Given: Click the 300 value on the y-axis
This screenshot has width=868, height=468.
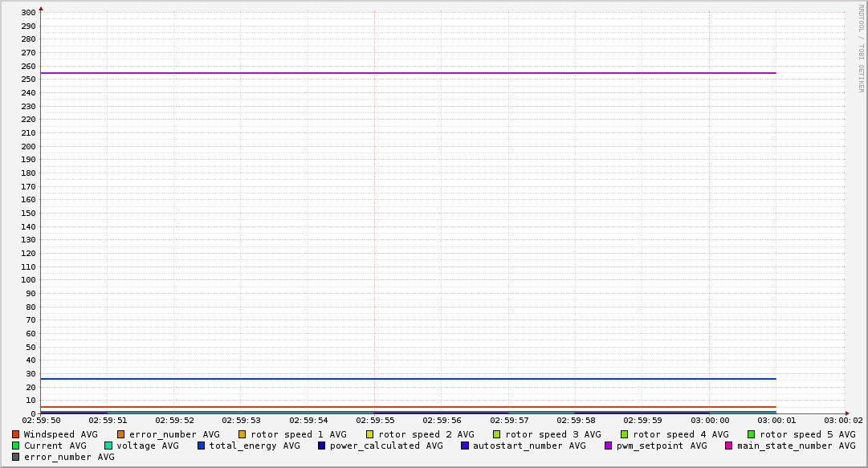Looking at the screenshot, I should pyautogui.click(x=27, y=12).
